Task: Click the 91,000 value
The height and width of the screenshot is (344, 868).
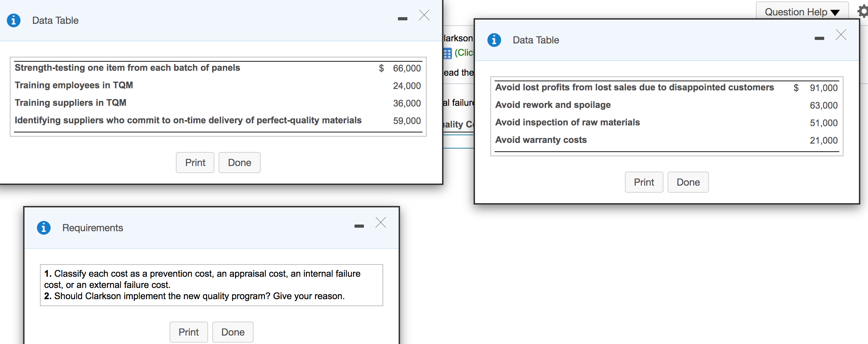Action: 824,88
